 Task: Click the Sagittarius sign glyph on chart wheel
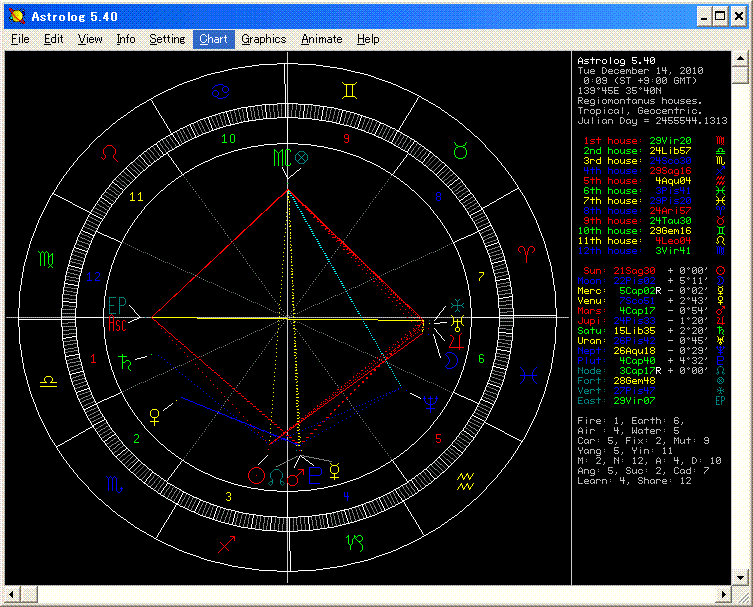click(x=227, y=545)
